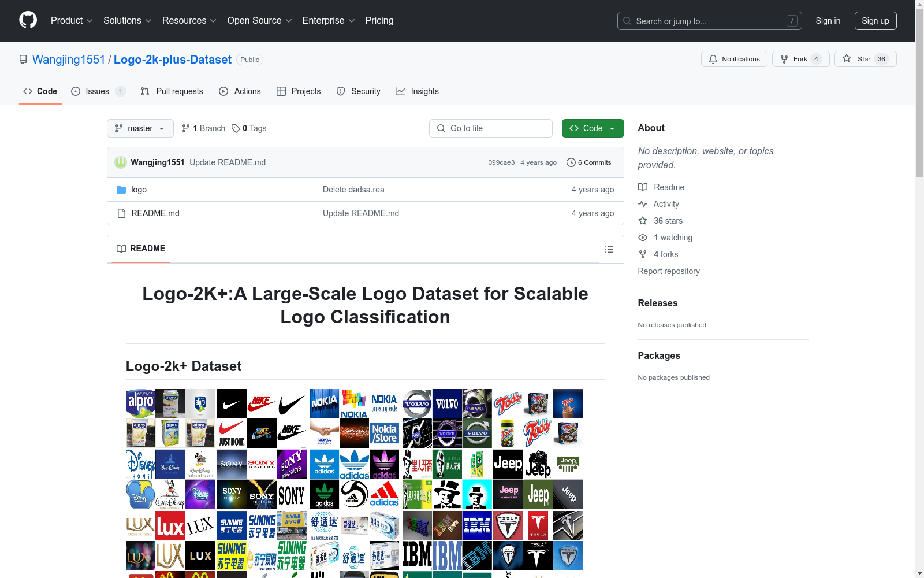
Task: Click the tag icon beside 0 Tags
Action: pos(236,128)
